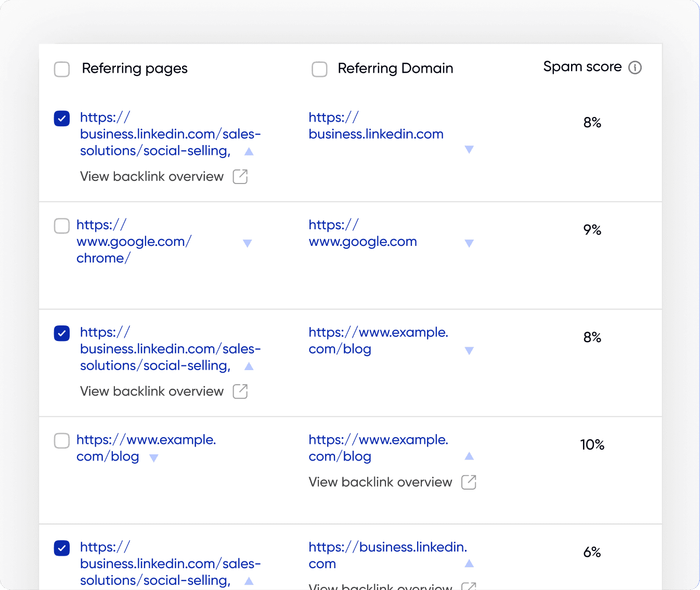Expand the https://www.google.com domain arrow
This screenshot has height=590, width=700.
469,243
